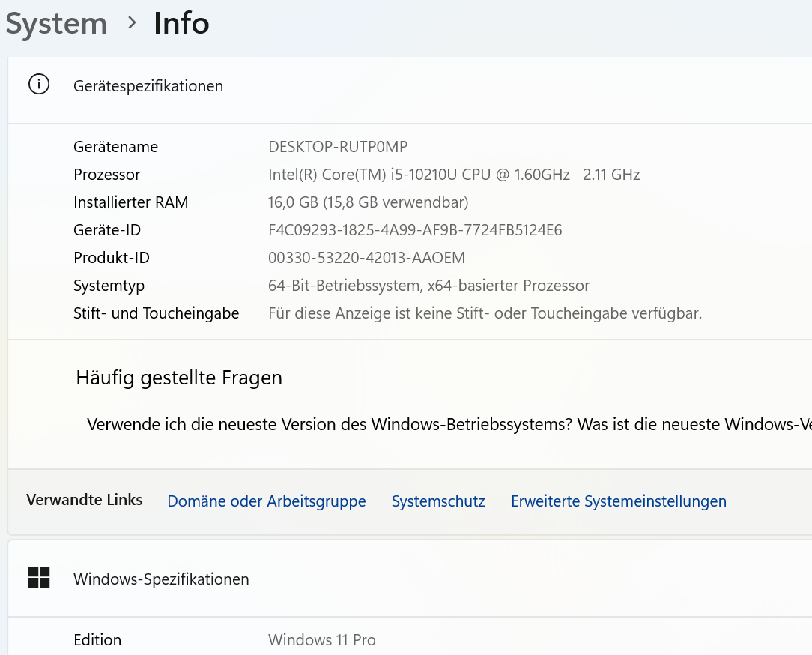Click the Häufig gestellte Fragen heading
The height and width of the screenshot is (655, 812).
pos(179,378)
